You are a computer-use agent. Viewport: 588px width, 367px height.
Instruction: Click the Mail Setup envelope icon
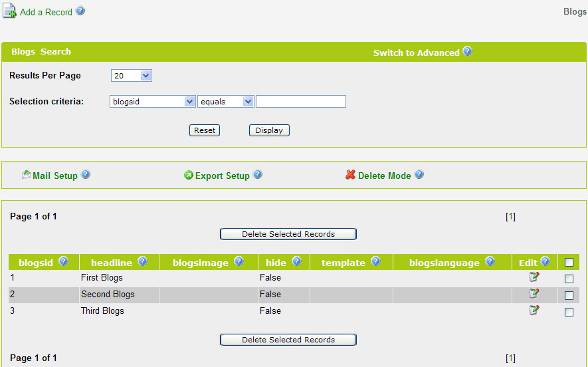pos(26,174)
